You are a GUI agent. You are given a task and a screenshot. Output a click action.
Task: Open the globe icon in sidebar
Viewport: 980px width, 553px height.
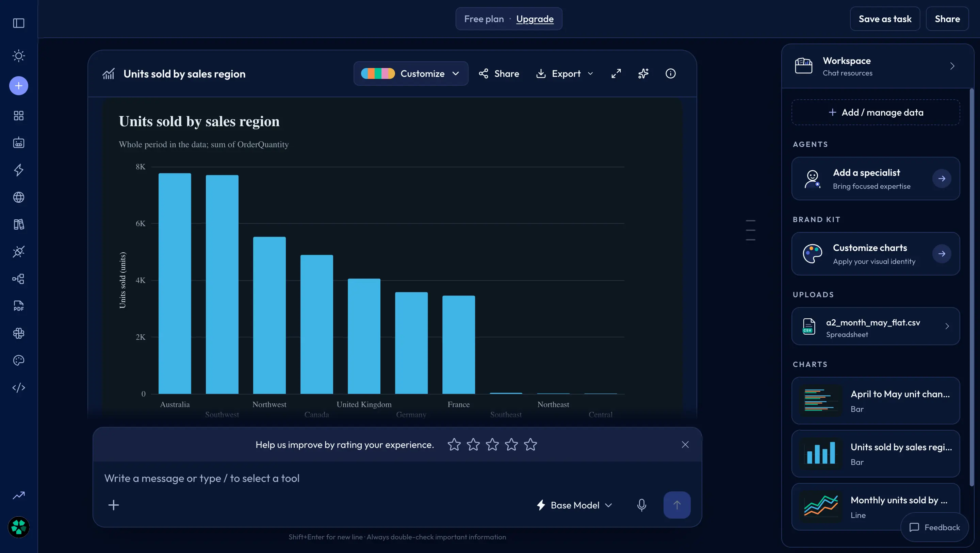19,197
